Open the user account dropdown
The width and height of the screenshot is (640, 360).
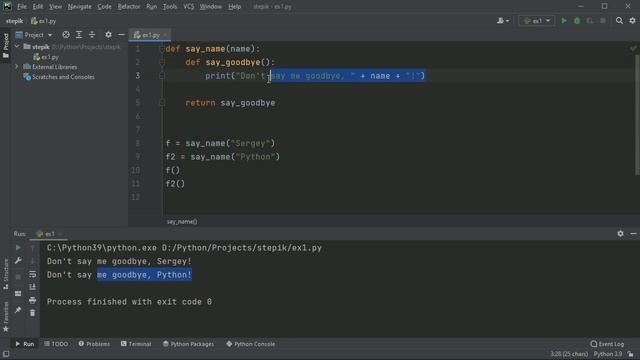pyautogui.click(x=502, y=20)
